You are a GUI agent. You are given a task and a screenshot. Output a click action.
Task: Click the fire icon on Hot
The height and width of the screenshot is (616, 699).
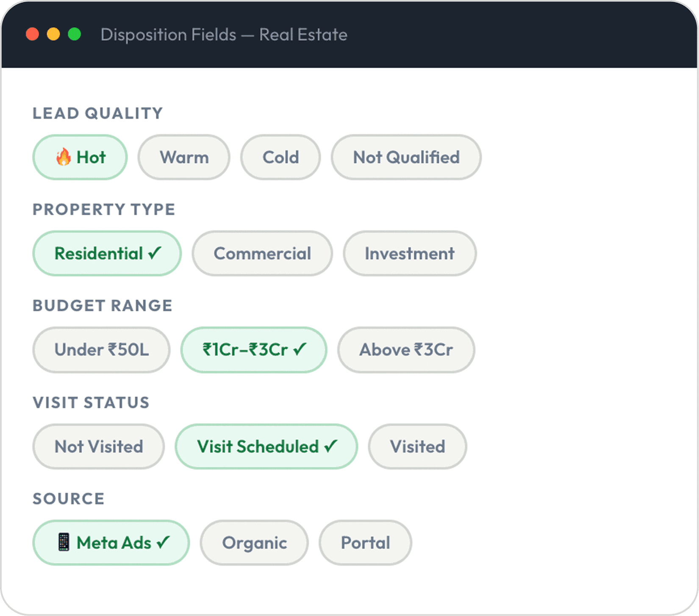64,157
